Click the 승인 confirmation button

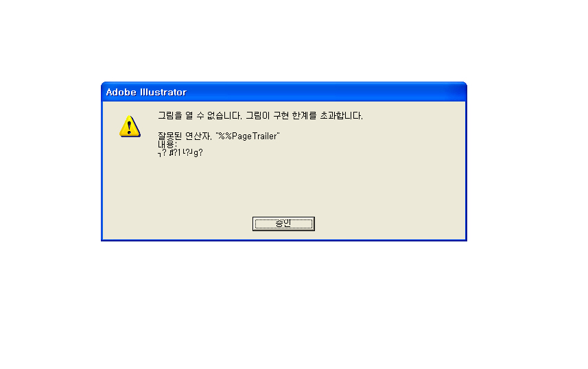pyautogui.click(x=283, y=224)
